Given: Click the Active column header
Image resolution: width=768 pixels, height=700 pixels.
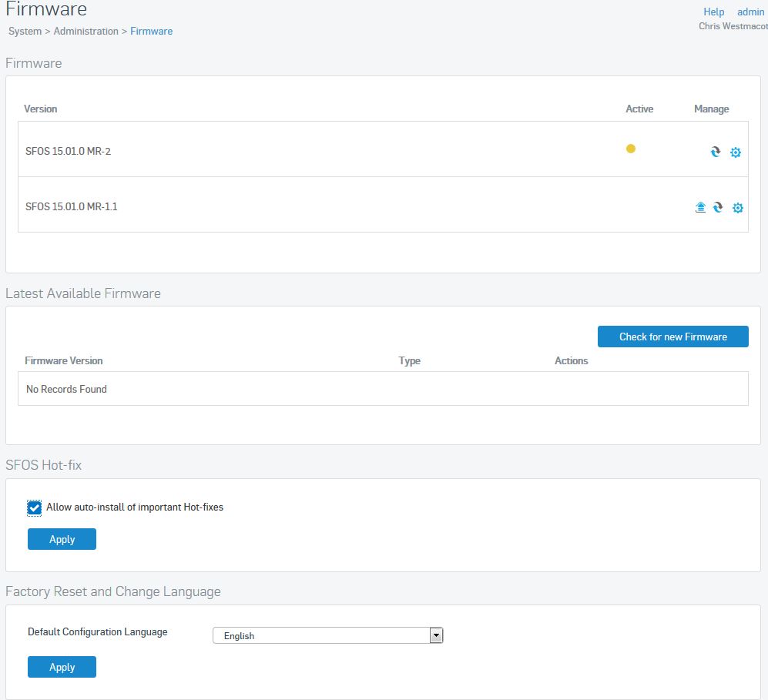Looking at the screenshot, I should click(639, 109).
